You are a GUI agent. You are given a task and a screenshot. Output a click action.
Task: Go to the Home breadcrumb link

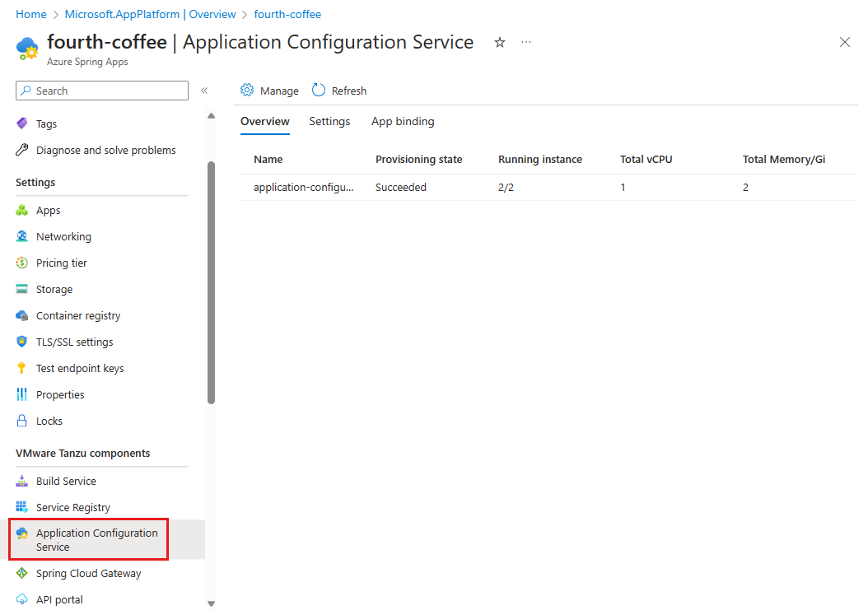click(31, 15)
